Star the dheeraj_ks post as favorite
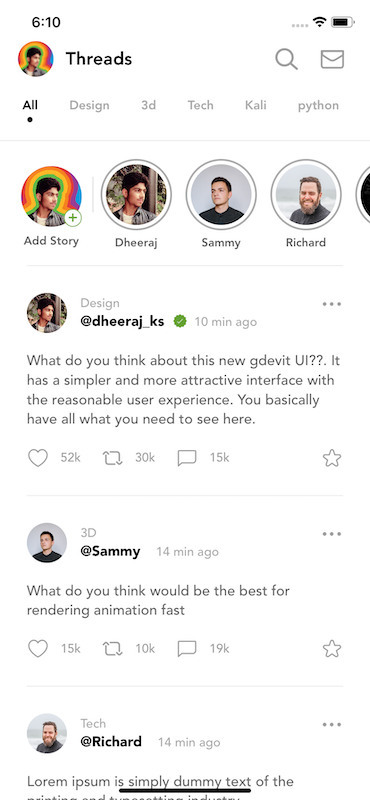The image size is (370, 800). 332,458
